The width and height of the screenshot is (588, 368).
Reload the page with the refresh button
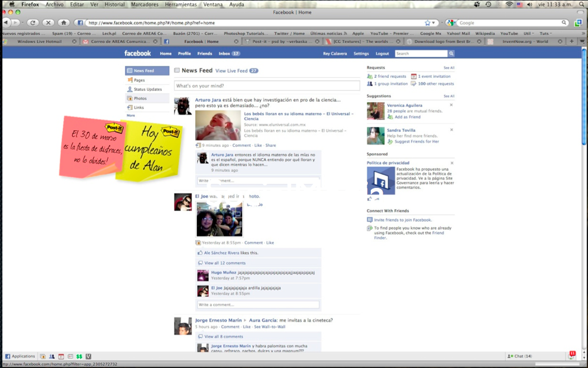[x=33, y=23]
